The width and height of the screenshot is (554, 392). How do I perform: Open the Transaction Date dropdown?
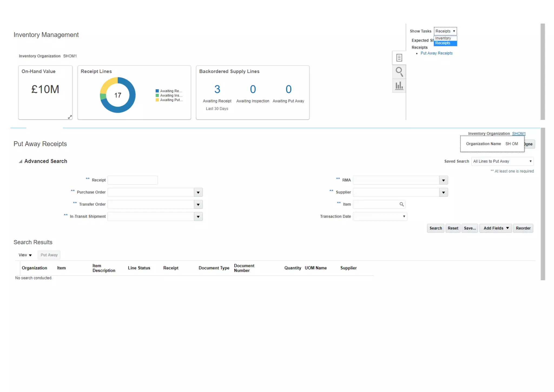tap(404, 216)
